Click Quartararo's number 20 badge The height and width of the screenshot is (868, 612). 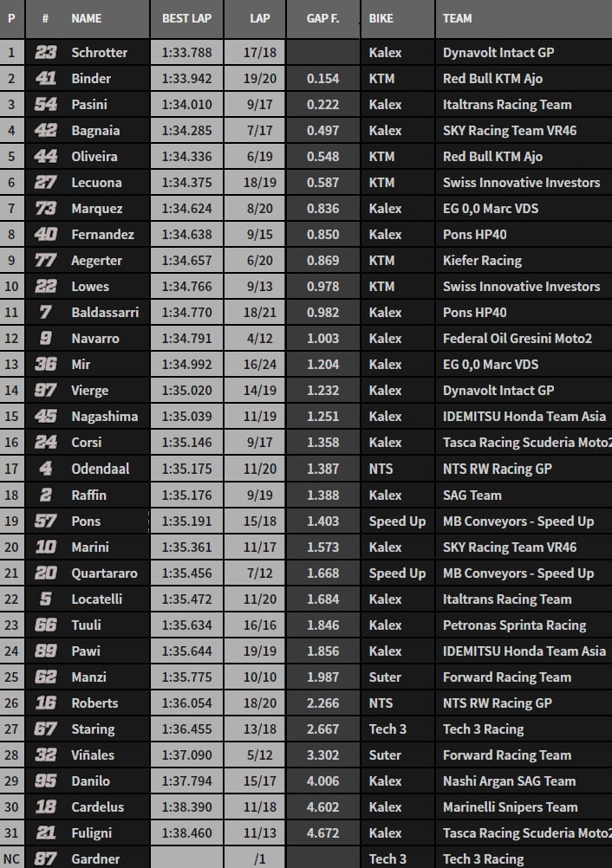pos(45,573)
